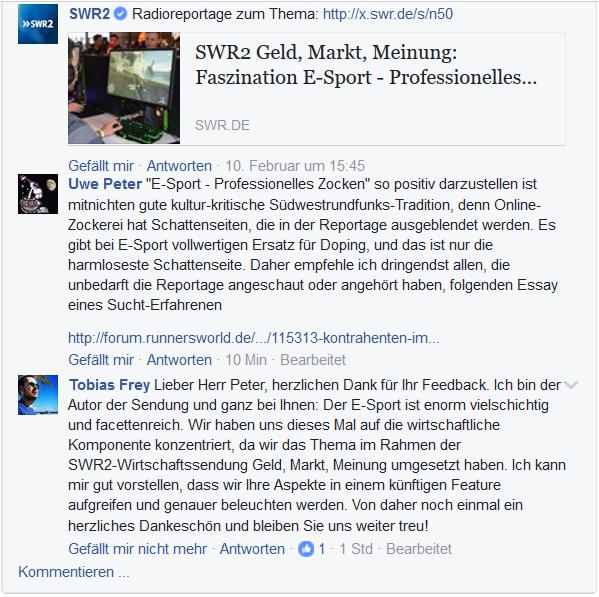599x597 pixels.
Task: Click the SWR2 verified badge icon
Action: (x=121, y=14)
